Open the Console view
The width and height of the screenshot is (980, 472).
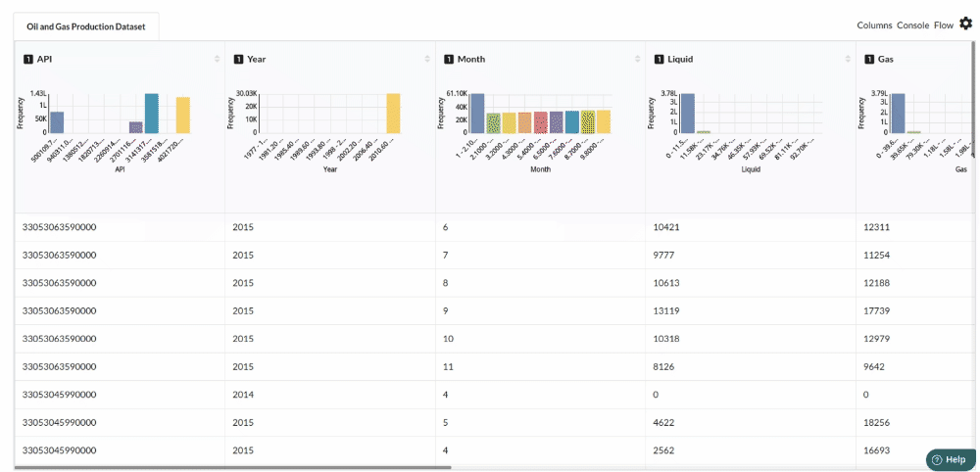[x=912, y=25]
